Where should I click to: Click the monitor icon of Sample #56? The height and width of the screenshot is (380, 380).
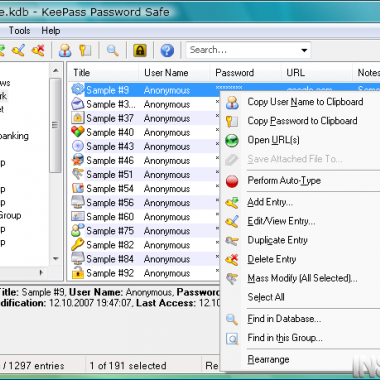pyautogui.click(x=78, y=202)
